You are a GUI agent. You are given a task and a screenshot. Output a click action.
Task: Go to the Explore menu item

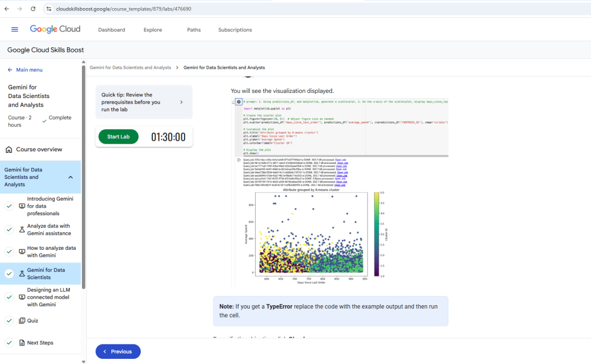point(153,30)
